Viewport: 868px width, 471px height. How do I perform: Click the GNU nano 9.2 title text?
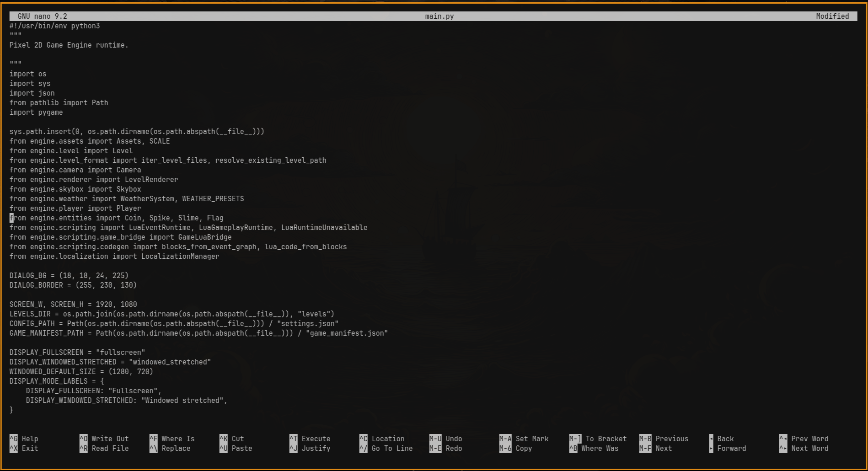pyautogui.click(x=43, y=16)
